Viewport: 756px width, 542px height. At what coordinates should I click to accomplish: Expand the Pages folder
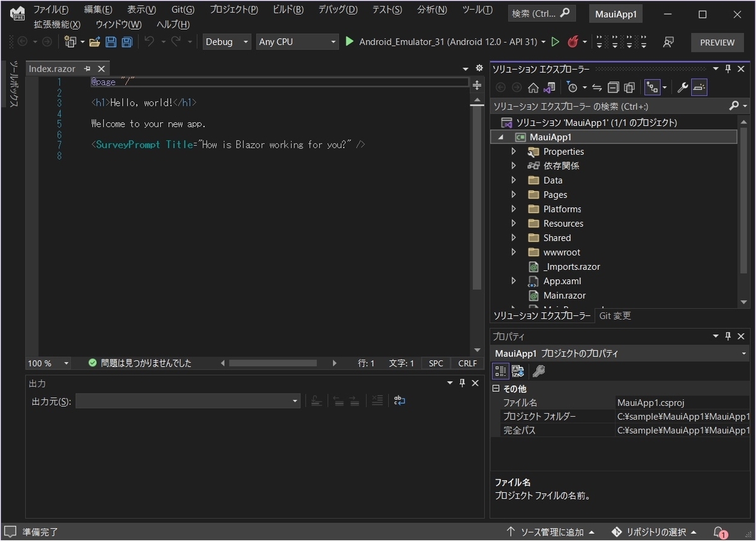(x=513, y=195)
